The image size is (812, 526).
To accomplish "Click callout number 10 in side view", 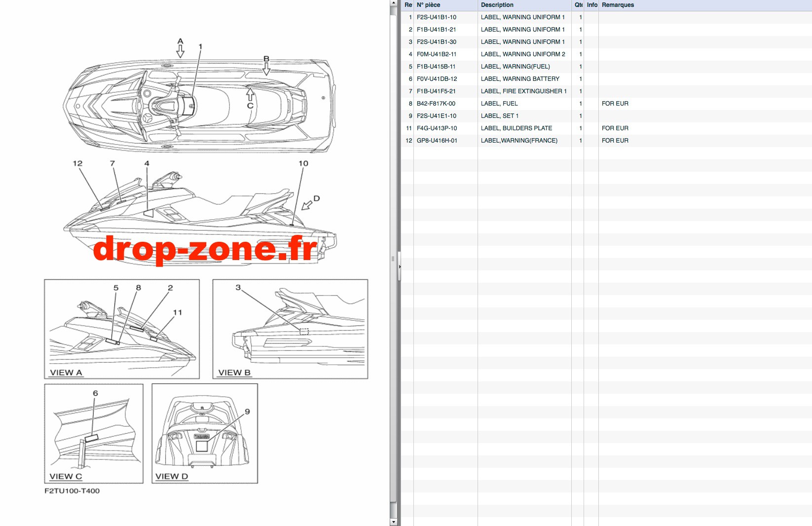I will coord(303,163).
